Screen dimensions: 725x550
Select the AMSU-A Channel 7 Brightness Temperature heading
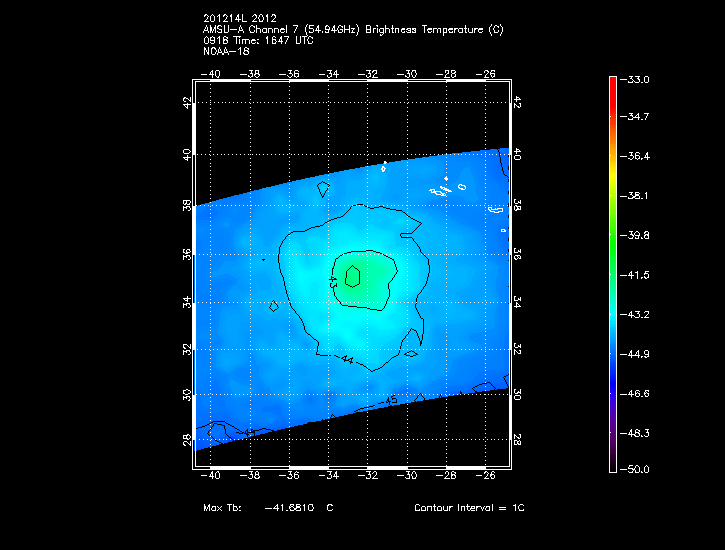[353, 30]
